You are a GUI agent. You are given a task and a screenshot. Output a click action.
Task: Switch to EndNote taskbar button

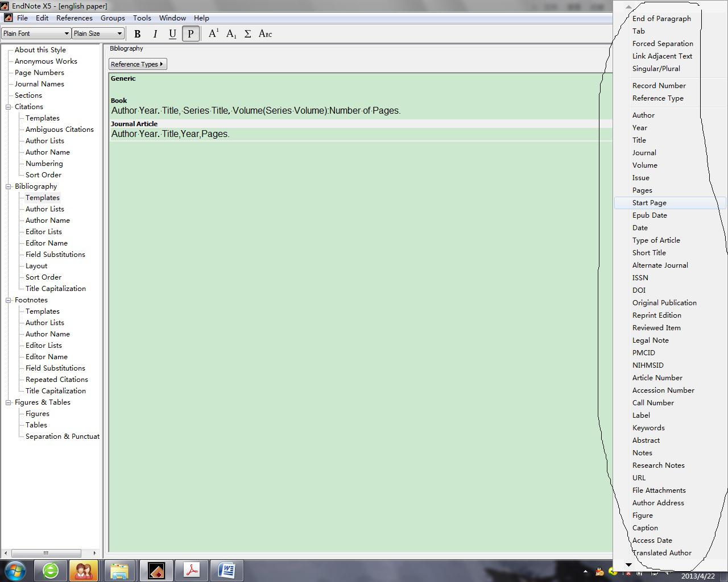156,570
